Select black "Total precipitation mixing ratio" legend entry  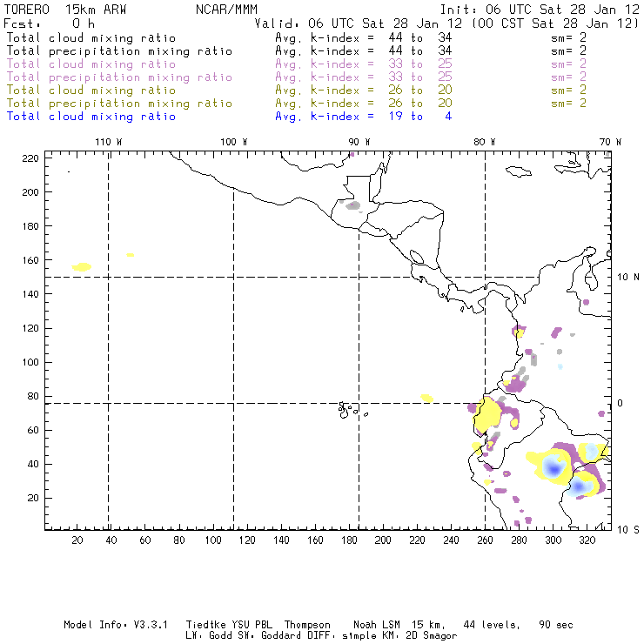[119, 51]
